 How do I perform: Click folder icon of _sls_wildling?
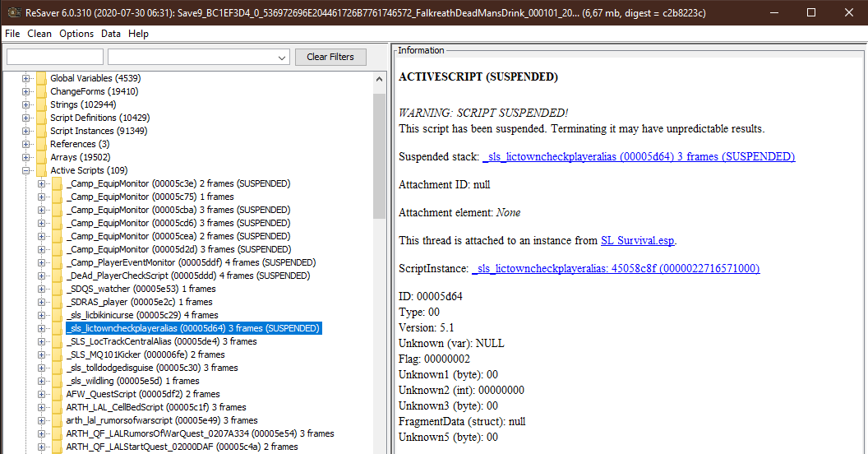pos(57,382)
